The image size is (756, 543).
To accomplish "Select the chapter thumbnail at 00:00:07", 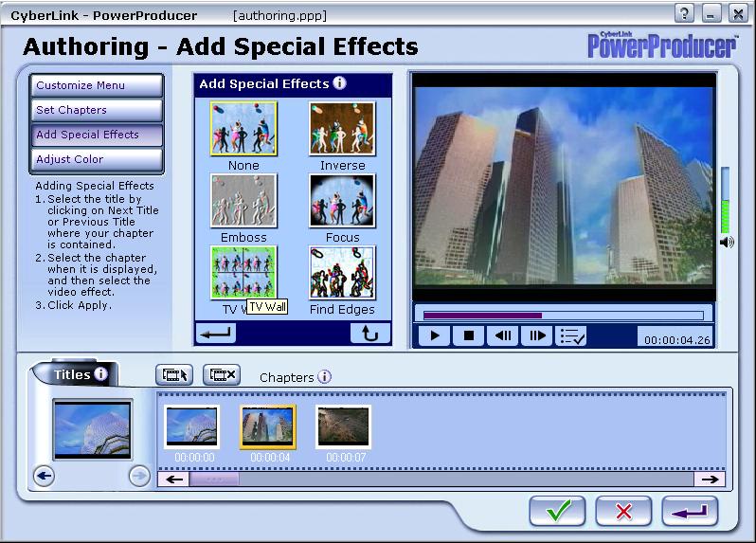I will pos(343,427).
